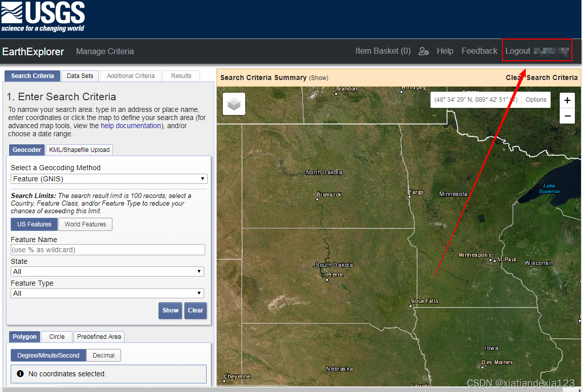Screen dimensions: 583x392
Task: Open the map Options button
Action: tap(536, 100)
